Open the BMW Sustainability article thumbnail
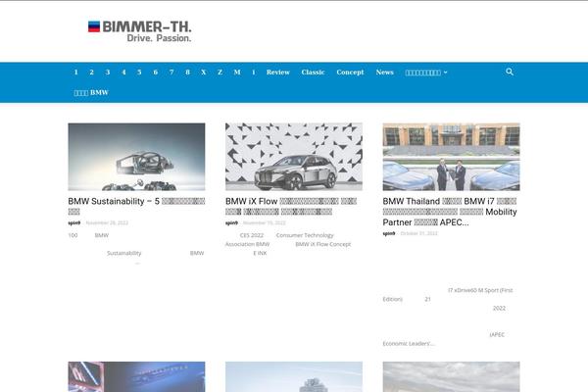 coord(136,157)
